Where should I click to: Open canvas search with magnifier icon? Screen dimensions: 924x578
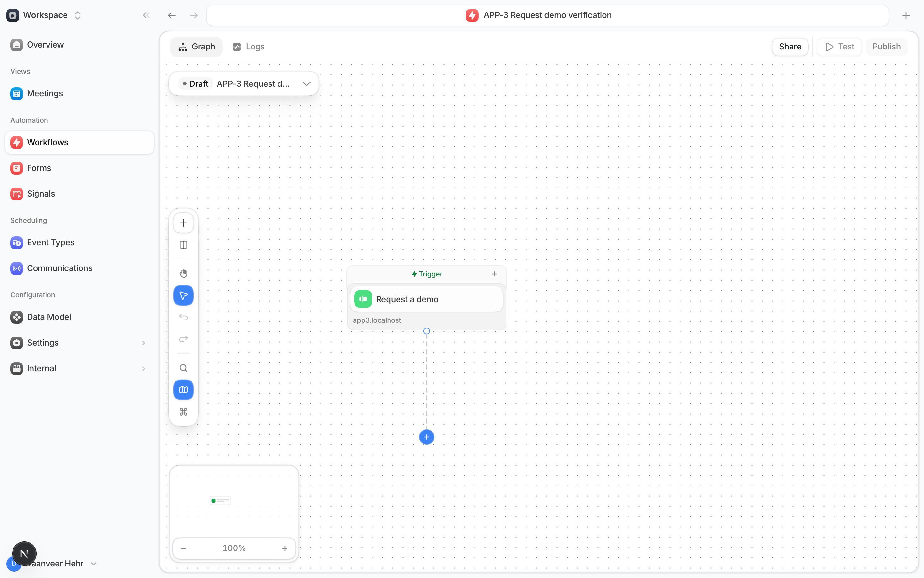183,368
